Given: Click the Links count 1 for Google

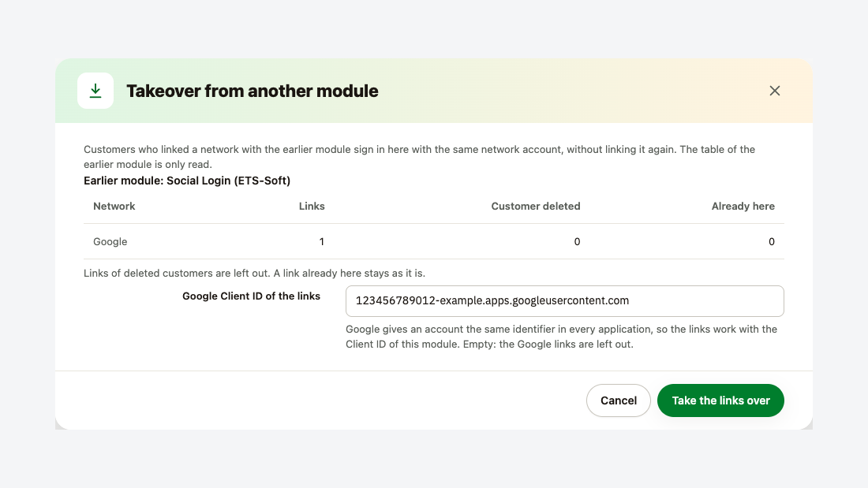Looking at the screenshot, I should coord(322,242).
